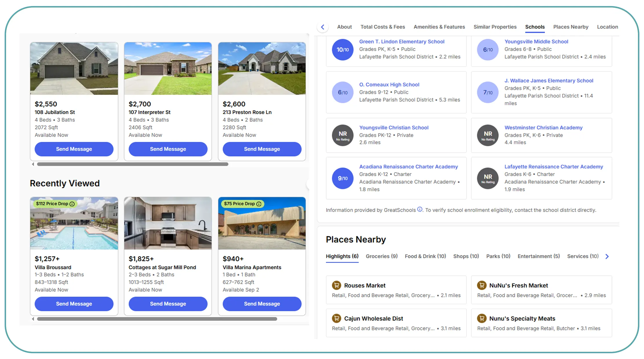Switch to Shops (10) category
644x359 pixels.
[466, 256]
